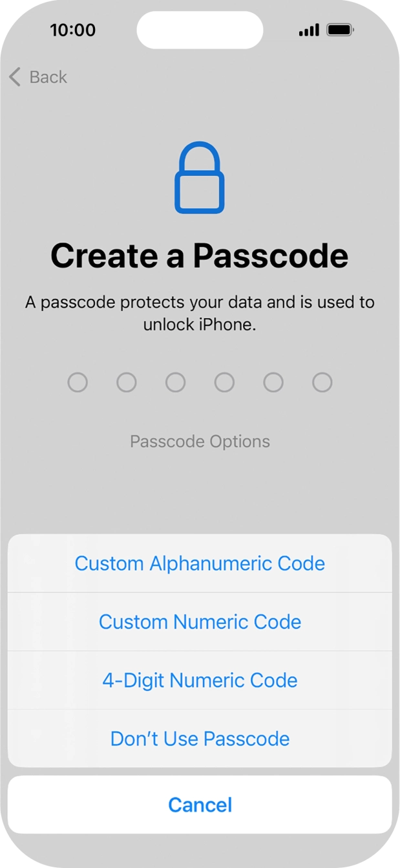The width and height of the screenshot is (400, 868).
Task: Click the fourth passcode progress circle
Action: pyautogui.click(x=224, y=382)
